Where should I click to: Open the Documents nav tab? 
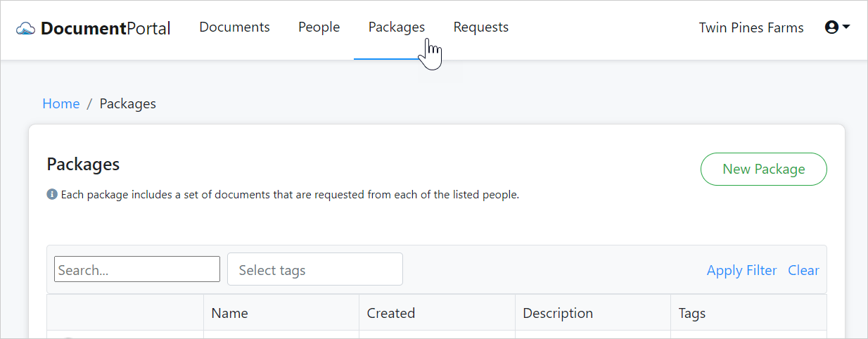tap(234, 27)
